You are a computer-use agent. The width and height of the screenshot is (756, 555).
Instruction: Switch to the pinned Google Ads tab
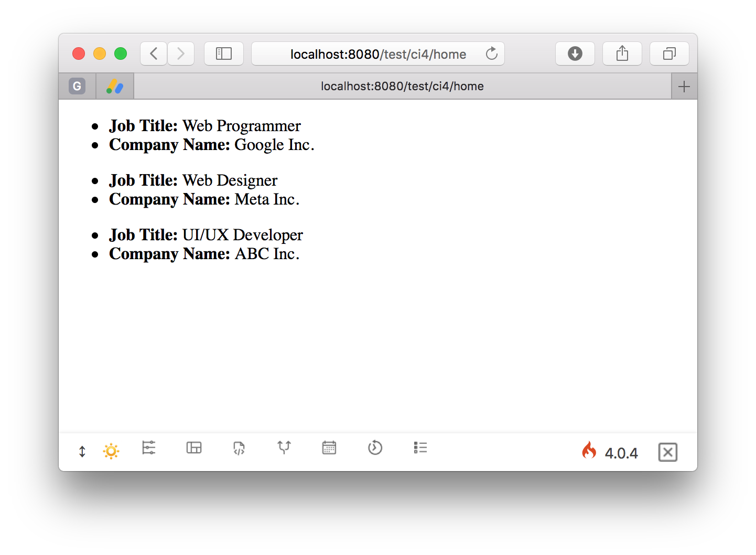coord(115,86)
